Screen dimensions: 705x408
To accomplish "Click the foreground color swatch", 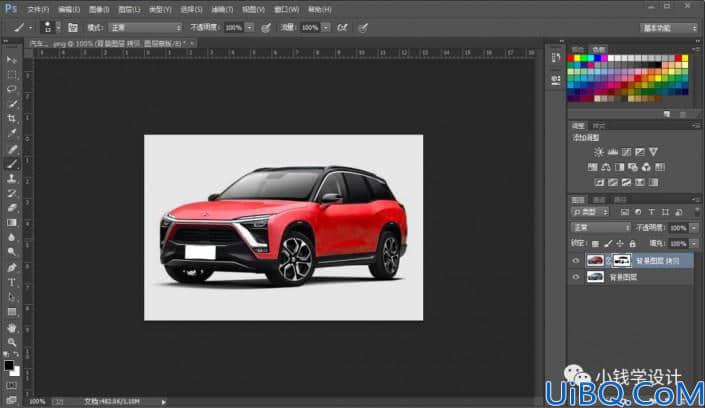I will click(x=9, y=365).
